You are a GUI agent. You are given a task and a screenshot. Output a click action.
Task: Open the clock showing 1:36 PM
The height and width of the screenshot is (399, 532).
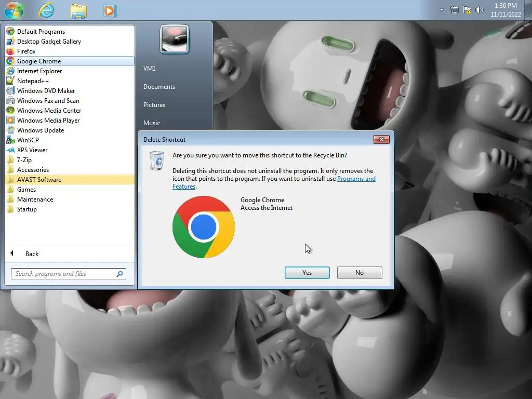click(506, 10)
